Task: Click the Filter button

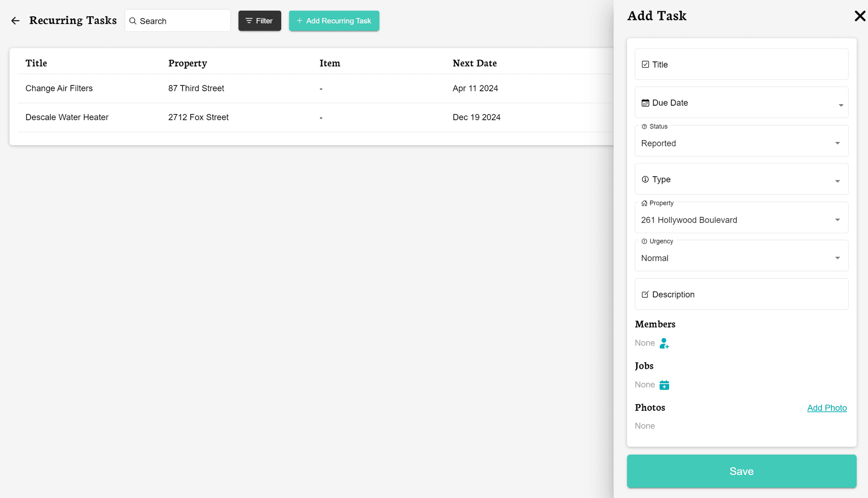Action: [259, 21]
